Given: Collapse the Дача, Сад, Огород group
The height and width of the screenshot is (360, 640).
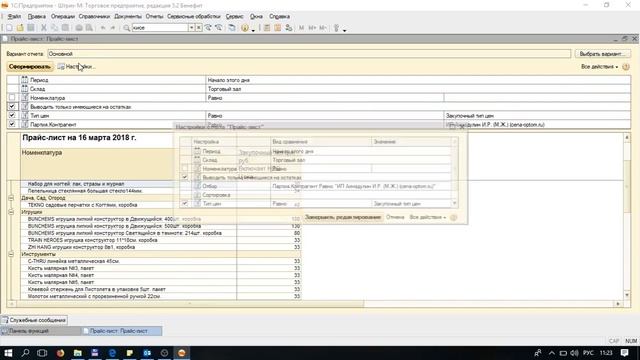Looking at the screenshot, I should tap(11, 198).
